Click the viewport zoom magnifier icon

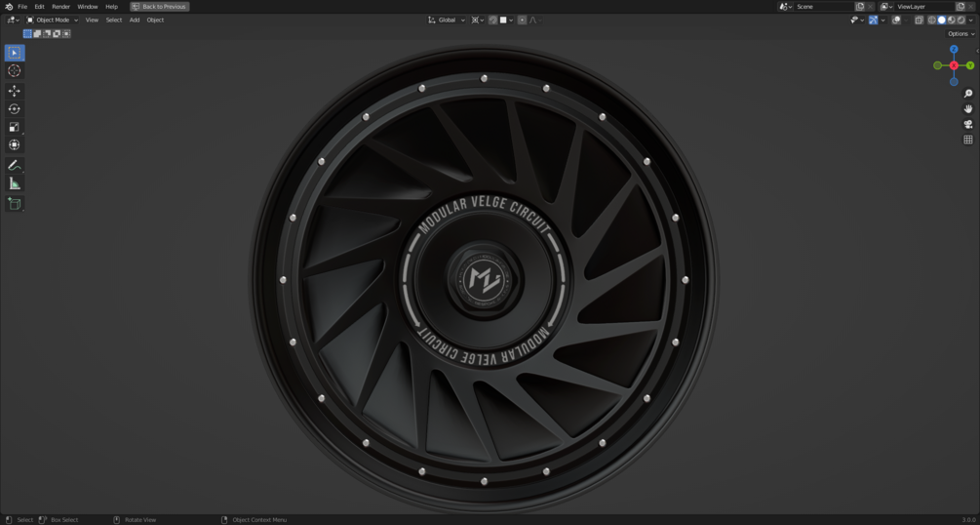point(968,94)
